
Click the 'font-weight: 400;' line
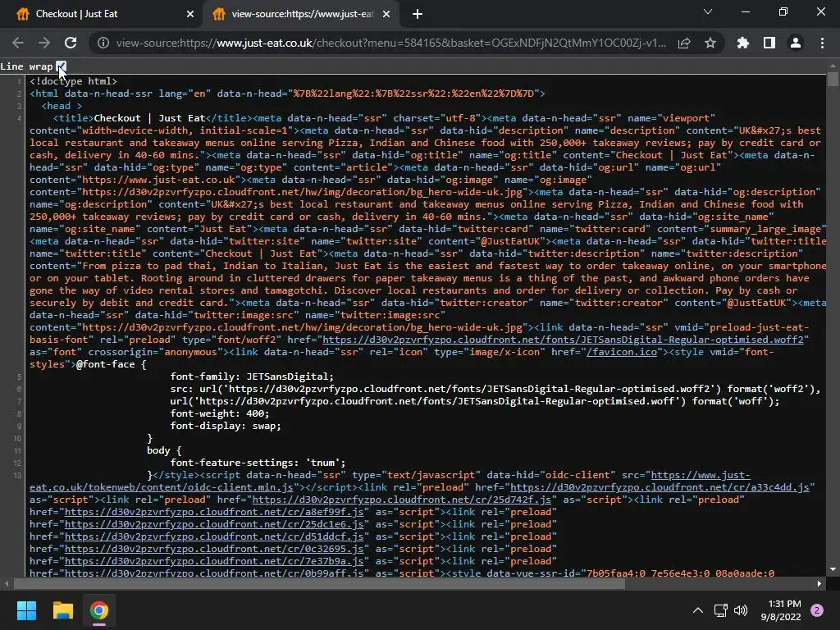220,413
